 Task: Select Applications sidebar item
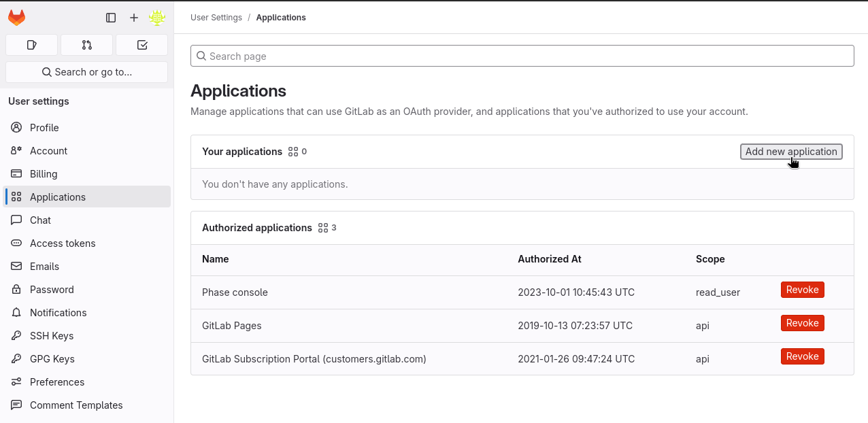click(87, 197)
